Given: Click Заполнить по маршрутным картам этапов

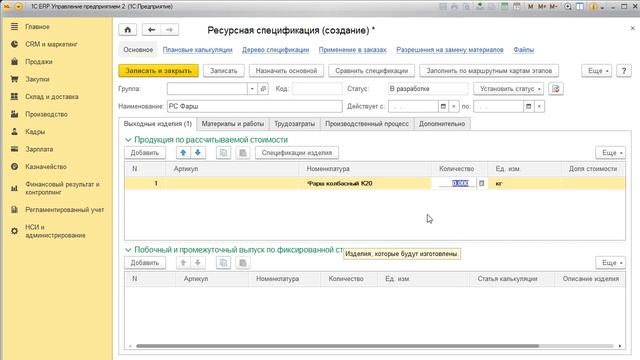Looking at the screenshot, I should point(489,71).
